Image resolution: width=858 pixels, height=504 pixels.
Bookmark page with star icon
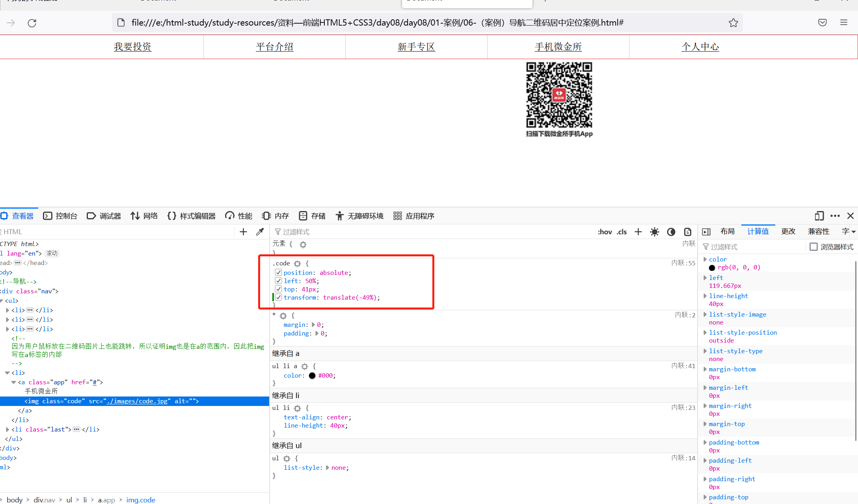(x=733, y=23)
